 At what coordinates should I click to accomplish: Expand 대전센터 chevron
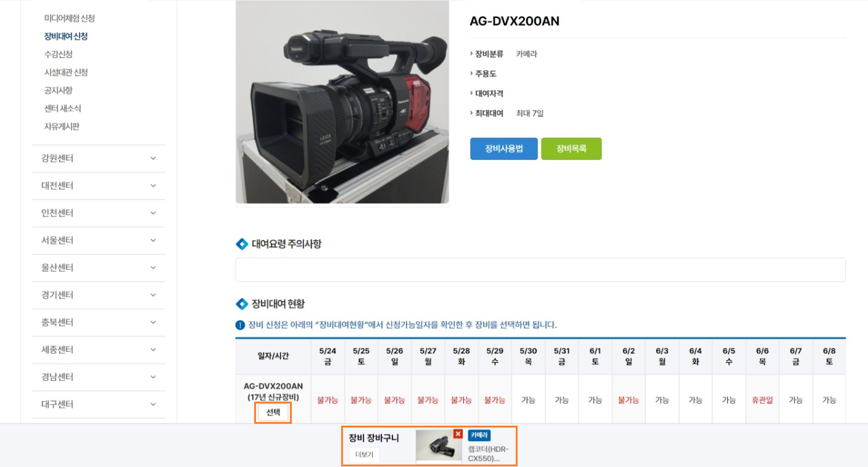coord(153,186)
